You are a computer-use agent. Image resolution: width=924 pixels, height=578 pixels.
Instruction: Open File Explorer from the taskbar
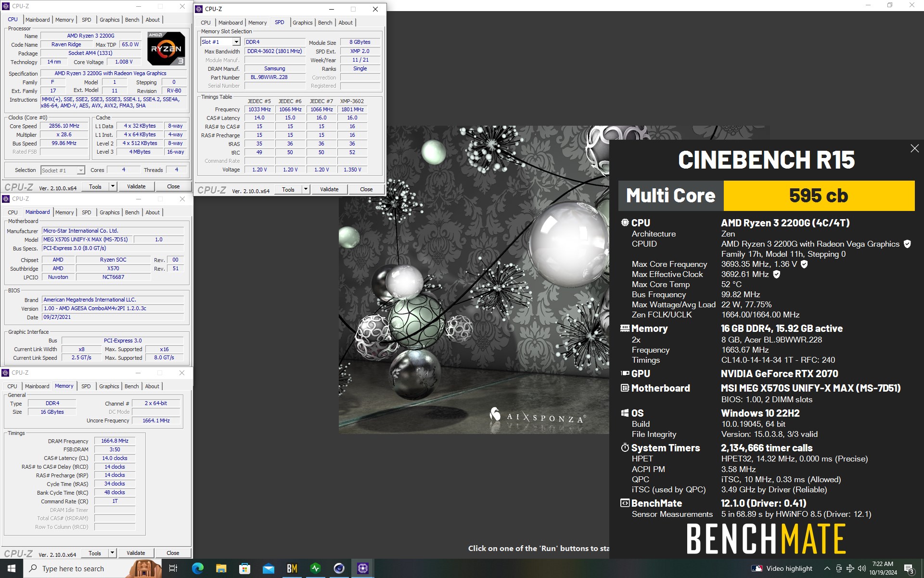point(221,568)
